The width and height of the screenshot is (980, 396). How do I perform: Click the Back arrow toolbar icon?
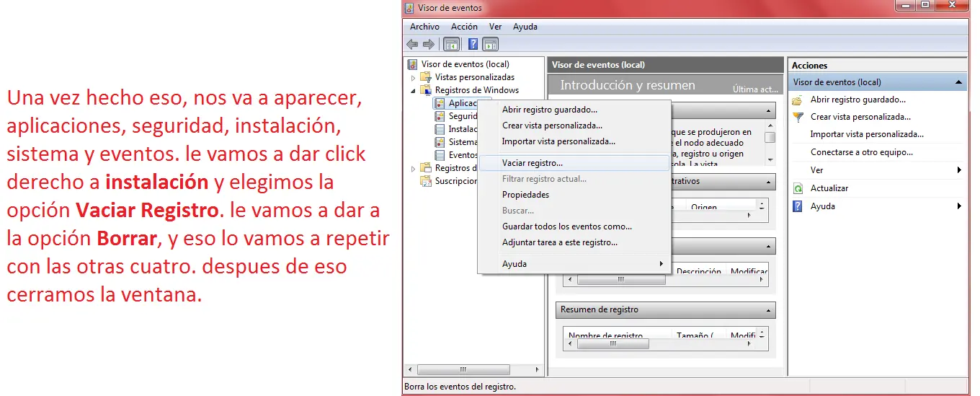[x=412, y=45]
